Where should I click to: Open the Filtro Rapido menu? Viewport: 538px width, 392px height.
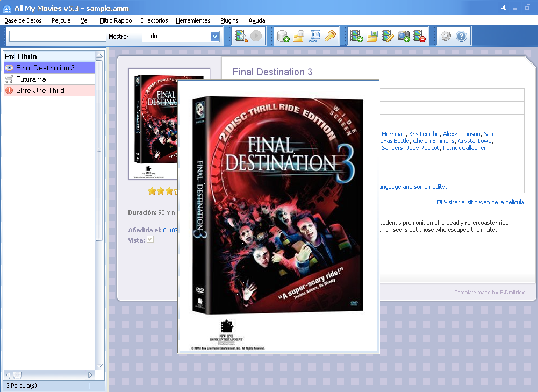[x=116, y=20]
